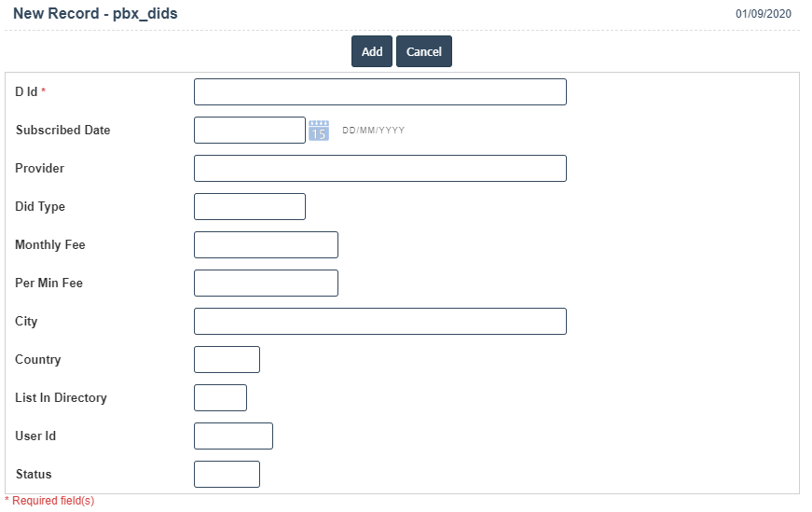The image size is (812, 512).
Task: Click the Subscribed Date label
Action: 62,131
